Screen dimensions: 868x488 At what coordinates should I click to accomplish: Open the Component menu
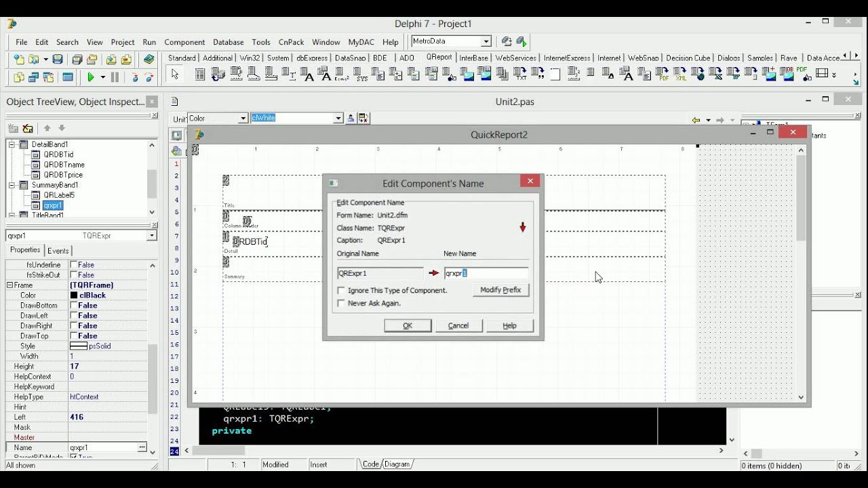(184, 42)
